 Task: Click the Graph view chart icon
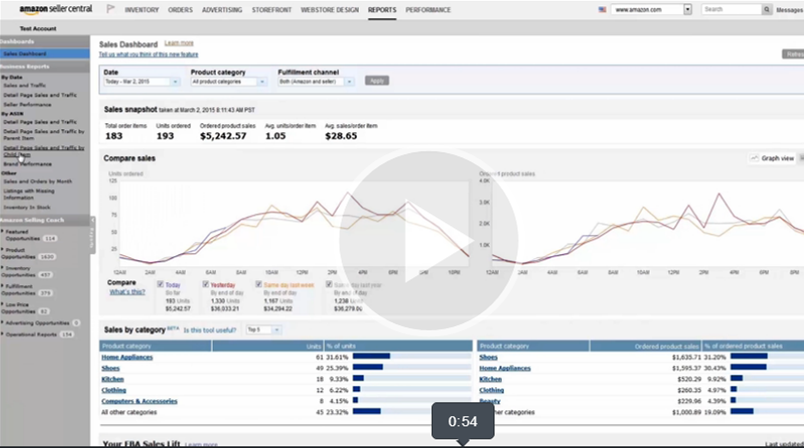[754, 158]
